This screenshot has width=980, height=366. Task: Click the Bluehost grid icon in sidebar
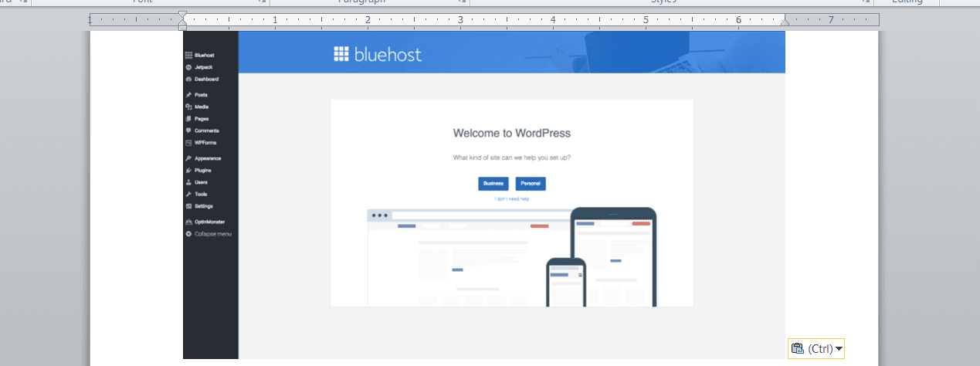[x=188, y=56]
